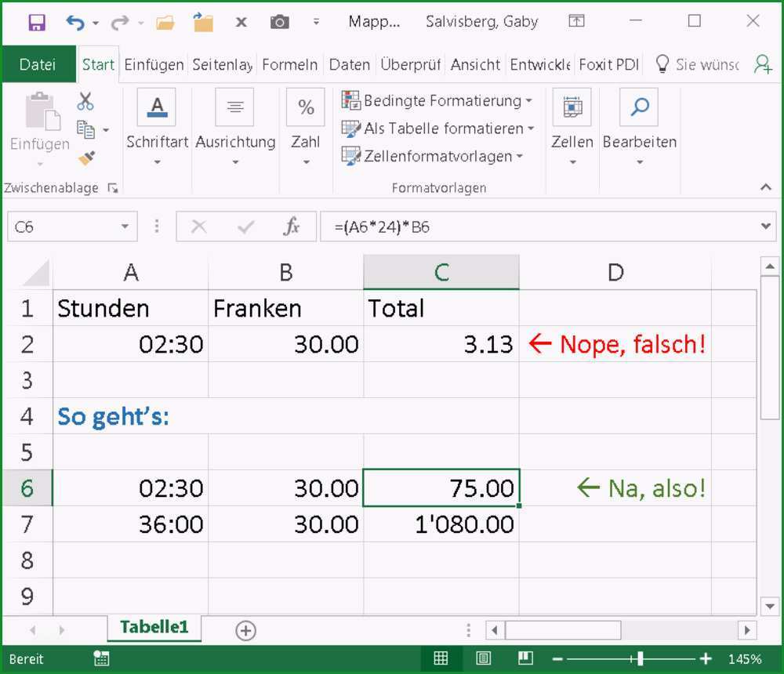Viewport: 784px width, 674px height.
Task: Open the insert function fx dialog
Action: pyautogui.click(x=291, y=227)
